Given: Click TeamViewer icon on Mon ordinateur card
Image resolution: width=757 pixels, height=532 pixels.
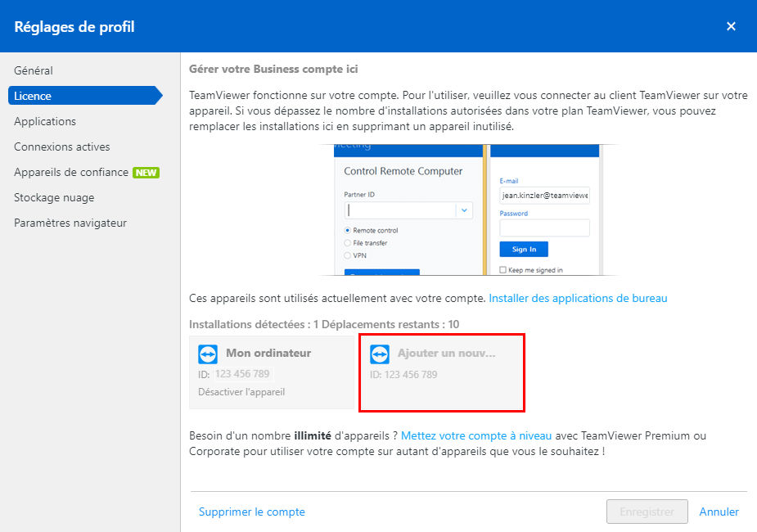Looking at the screenshot, I should [208, 354].
